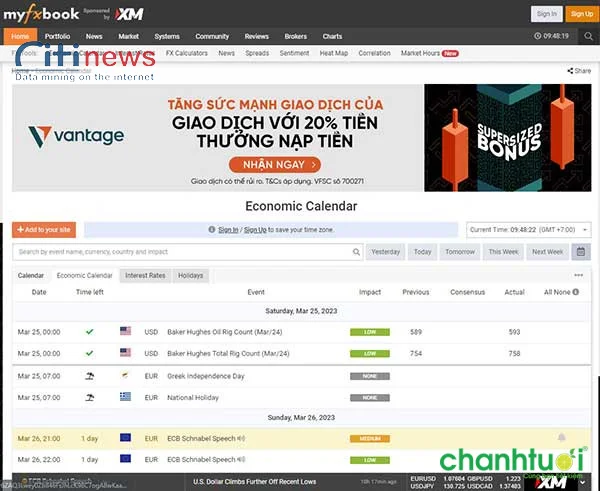Click the green checkmark on Total Rig Count row
The image size is (600, 491).
pyautogui.click(x=90, y=353)
